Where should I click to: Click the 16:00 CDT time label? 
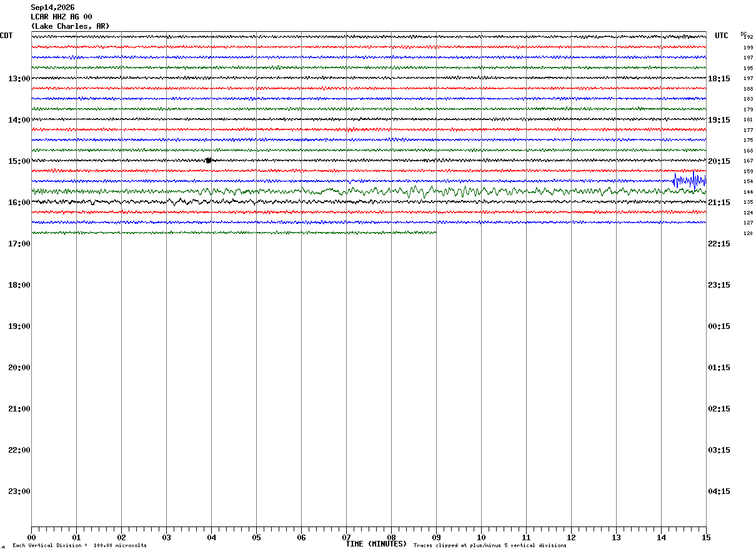tap(19, 203)
